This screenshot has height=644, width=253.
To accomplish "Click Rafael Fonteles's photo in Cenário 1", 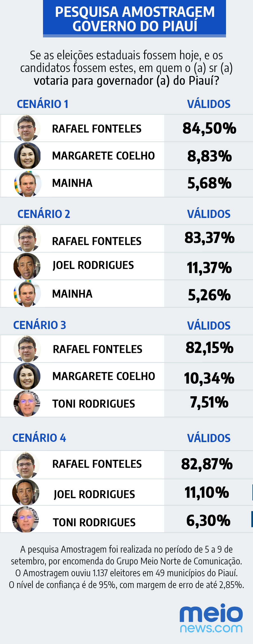I will (27, 128).
